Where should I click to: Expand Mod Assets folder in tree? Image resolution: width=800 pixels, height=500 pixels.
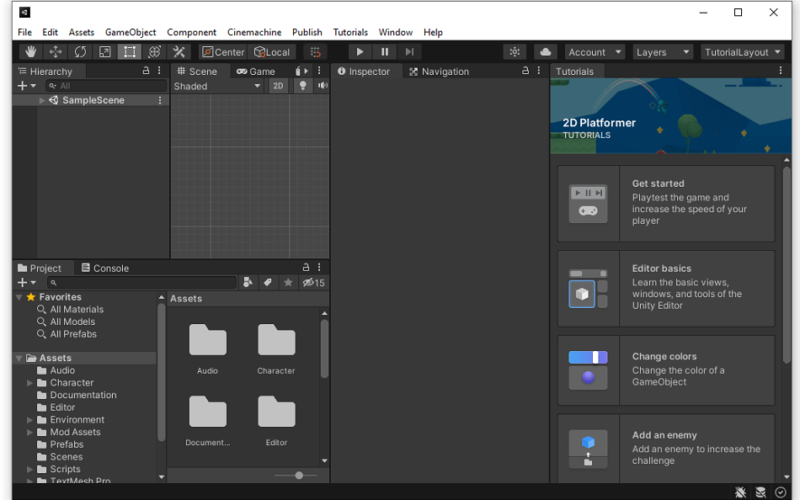point(30,432)
